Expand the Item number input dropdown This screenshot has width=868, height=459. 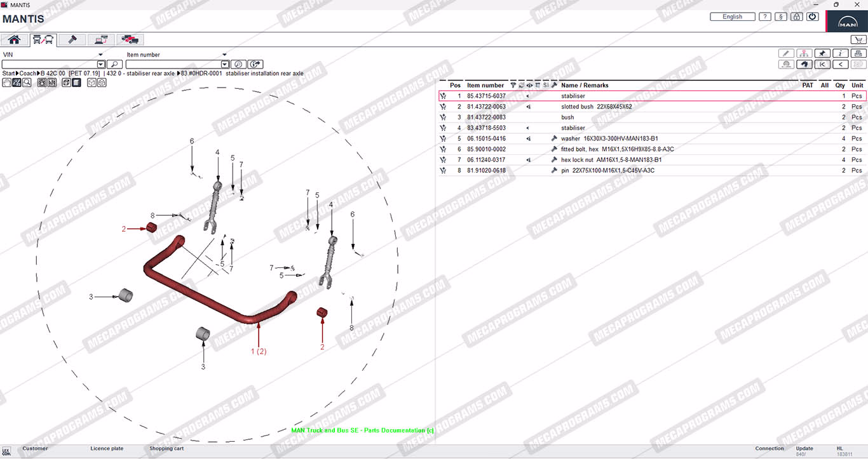click(x=224, y=64)
